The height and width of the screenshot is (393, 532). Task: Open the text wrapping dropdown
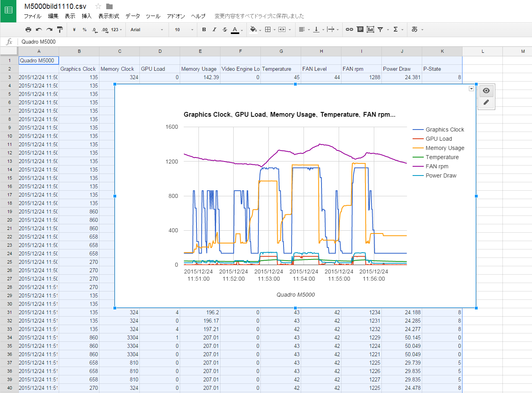(x=333, y=30)
